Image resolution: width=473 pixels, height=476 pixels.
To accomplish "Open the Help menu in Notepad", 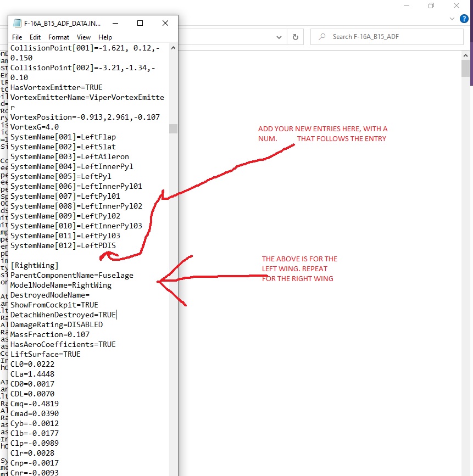I will [105, 37].
